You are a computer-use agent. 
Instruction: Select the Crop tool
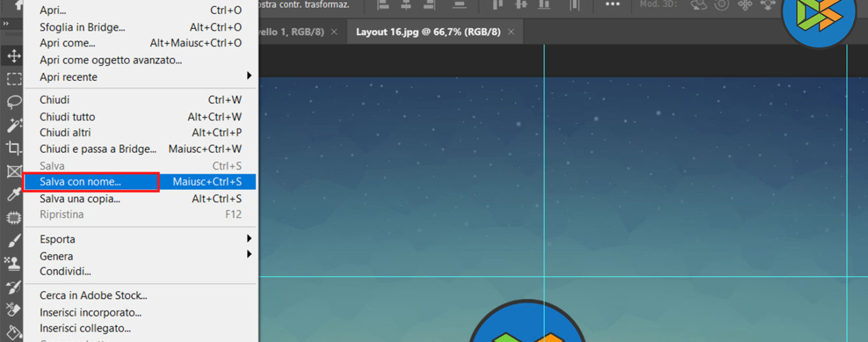coord(13,147)
